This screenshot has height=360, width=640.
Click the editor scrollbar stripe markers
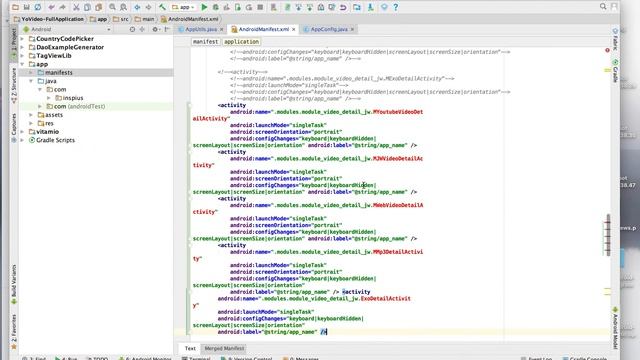(x=608, y=235)
